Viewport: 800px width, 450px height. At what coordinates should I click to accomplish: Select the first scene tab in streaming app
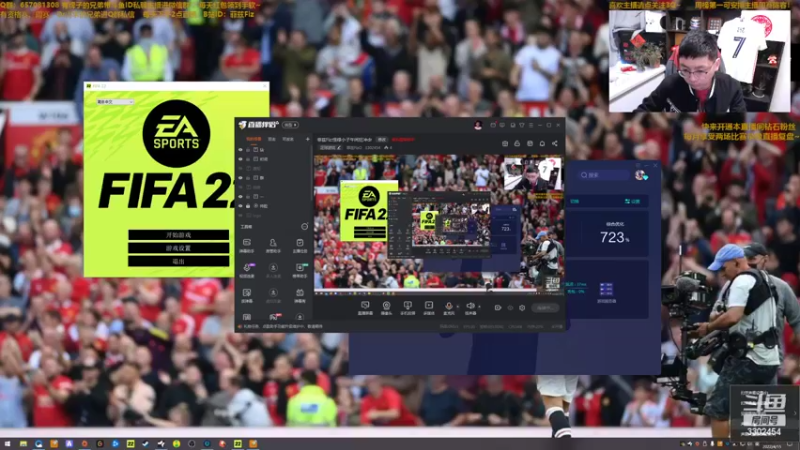(254, 139)
